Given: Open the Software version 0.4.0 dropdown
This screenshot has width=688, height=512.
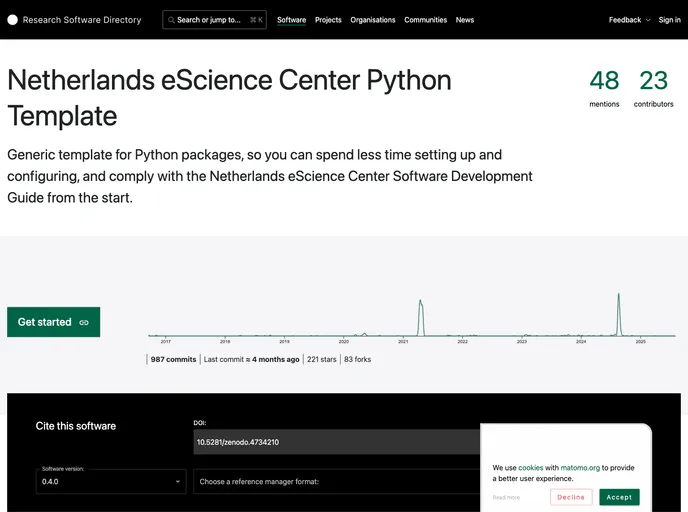Looking at the screenshot, I should click(111, 481).
